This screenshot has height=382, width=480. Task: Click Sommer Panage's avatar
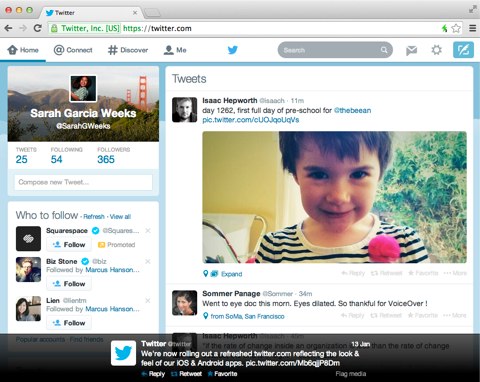184,303
